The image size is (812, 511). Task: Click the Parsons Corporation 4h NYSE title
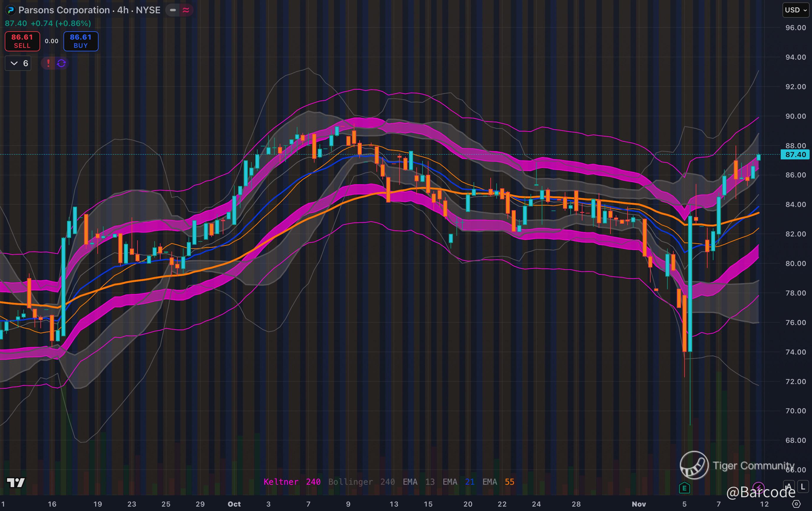(x=89, y=10)
